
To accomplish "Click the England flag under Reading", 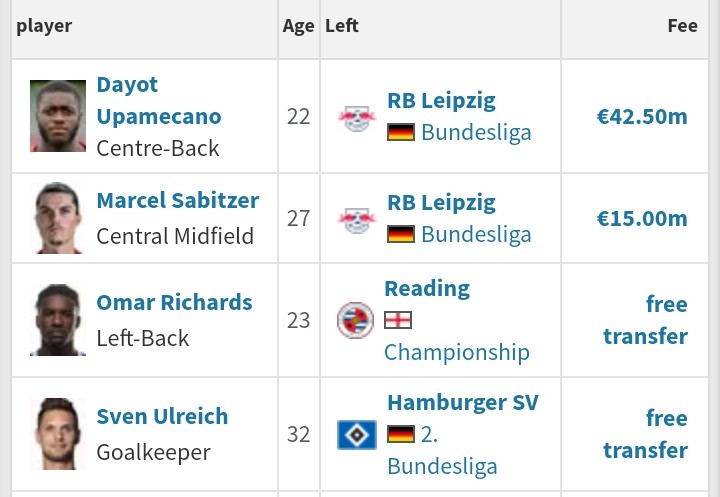I will (398, 320).
